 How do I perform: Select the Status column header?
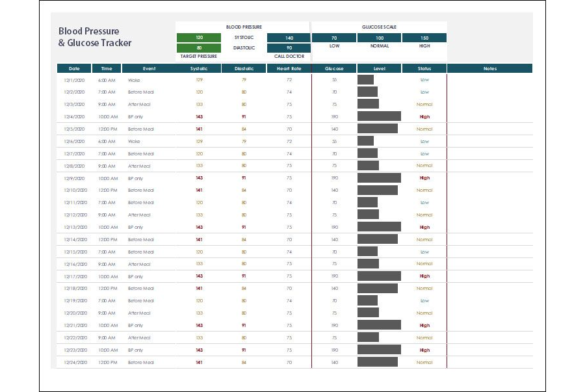click(424, 69)
